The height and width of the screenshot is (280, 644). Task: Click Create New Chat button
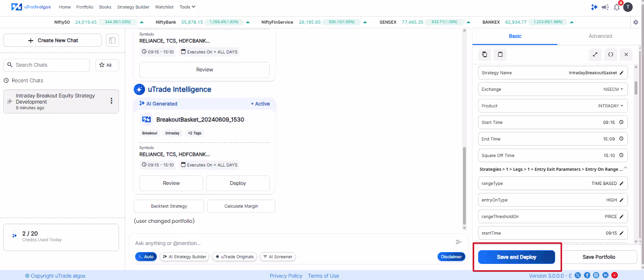point(52,40)
